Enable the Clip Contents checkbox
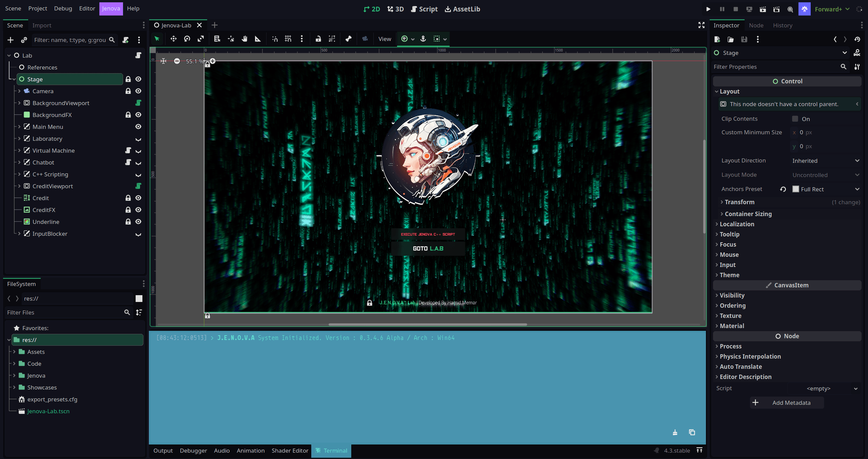This screenshot has width=868, height=459. (795, 119)
